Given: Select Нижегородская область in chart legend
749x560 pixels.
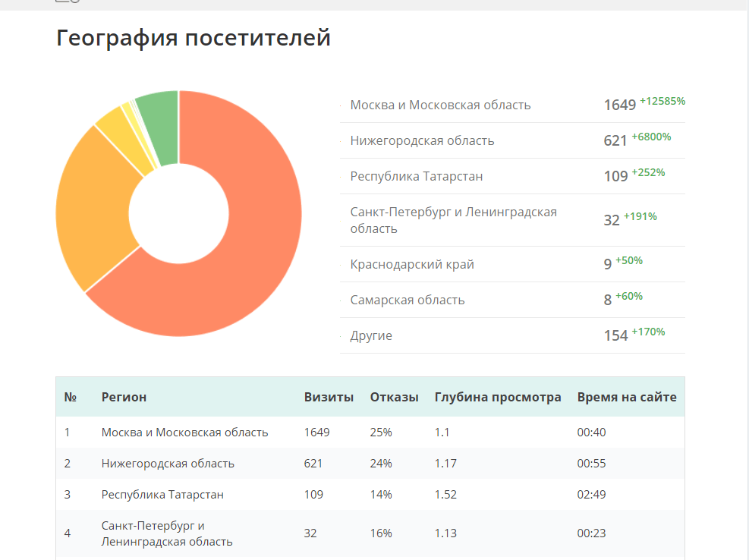Looking at the screenshot, I should [422, 141].
